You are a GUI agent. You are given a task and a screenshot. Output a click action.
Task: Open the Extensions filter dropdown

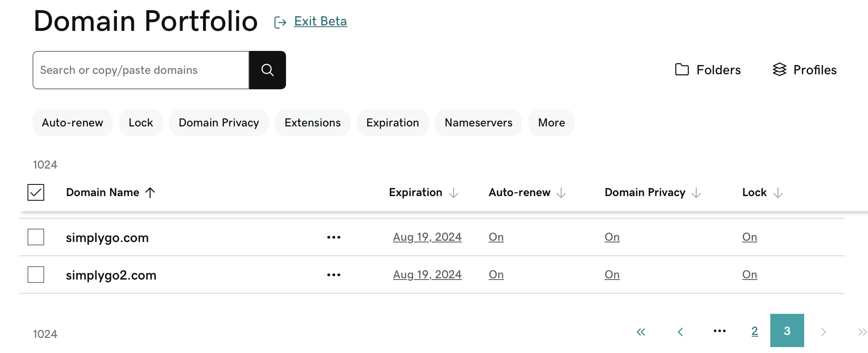point(313,123)
